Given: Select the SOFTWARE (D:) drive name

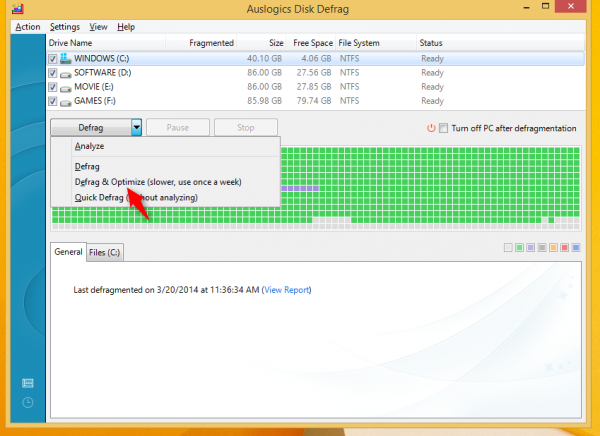Looking at the screenshot, I should click(103, 73).
